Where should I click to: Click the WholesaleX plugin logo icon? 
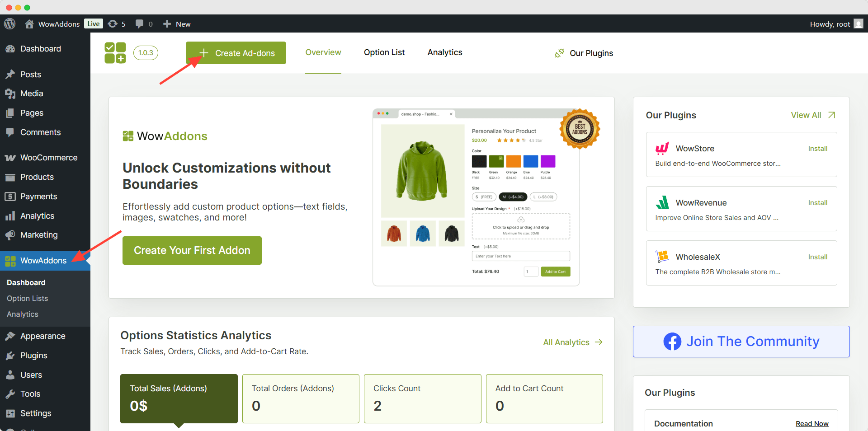[662, 257]
